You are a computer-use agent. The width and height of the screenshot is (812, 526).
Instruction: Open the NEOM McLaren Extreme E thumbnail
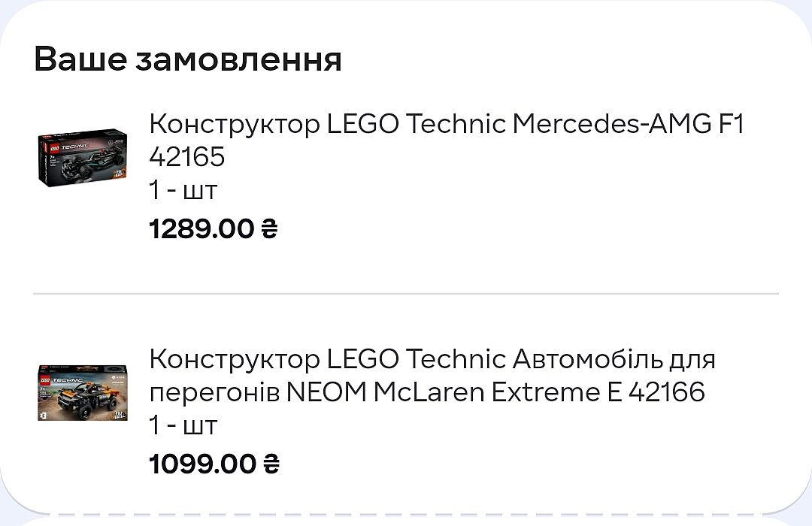coord(82,392)
